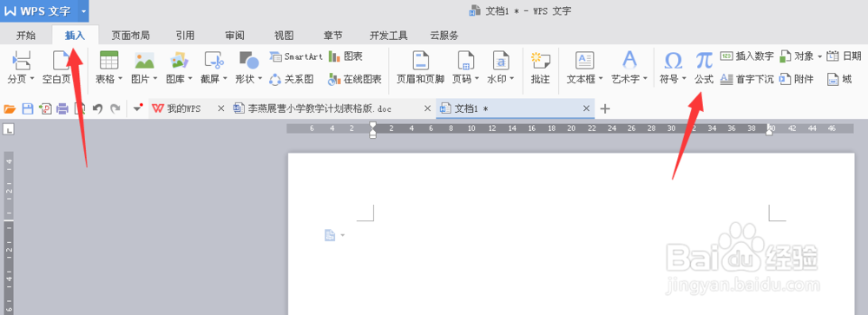Insert a table with 表格 icon
The image size is (868, 315).
click(x=109, y=61)
